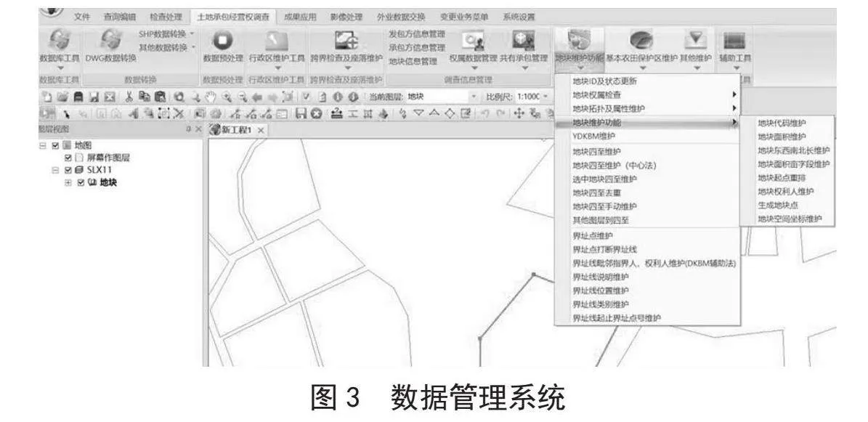Expand 地块权属检查 submenu arrow
This screenshot has width=868, height=422.
coord(734,95)
